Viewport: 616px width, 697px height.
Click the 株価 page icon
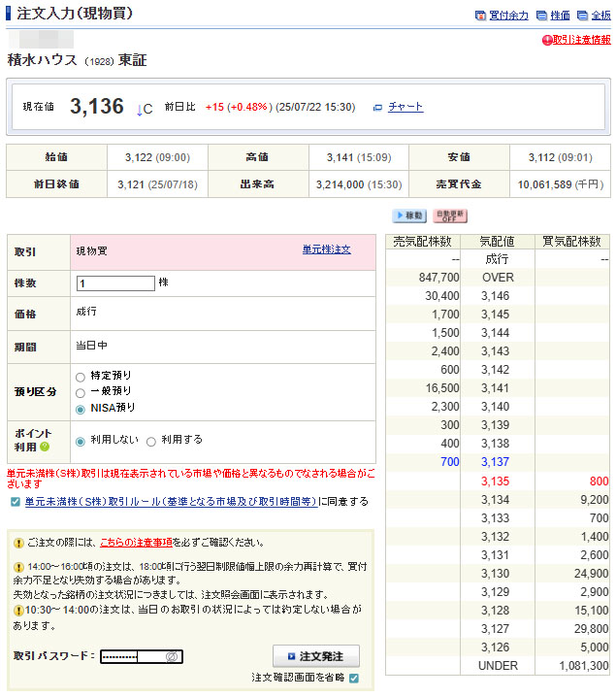(x=544, y=16)
